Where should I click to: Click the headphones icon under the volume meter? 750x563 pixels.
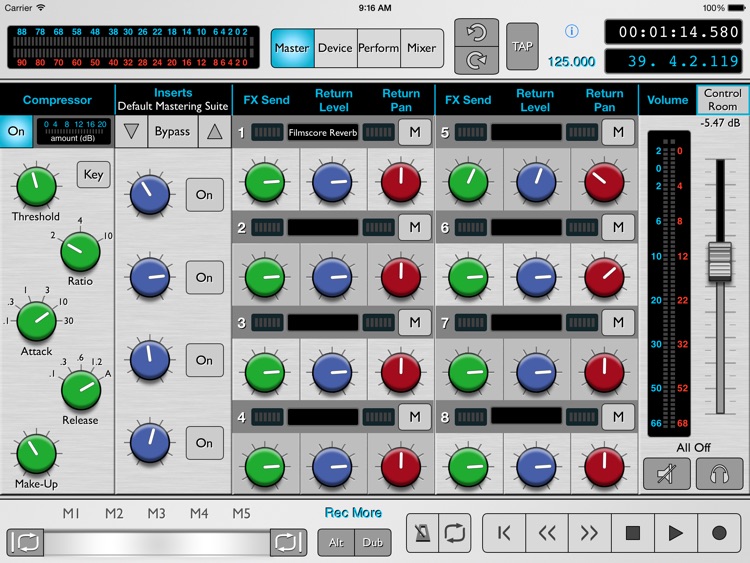[x=719, y=475]
